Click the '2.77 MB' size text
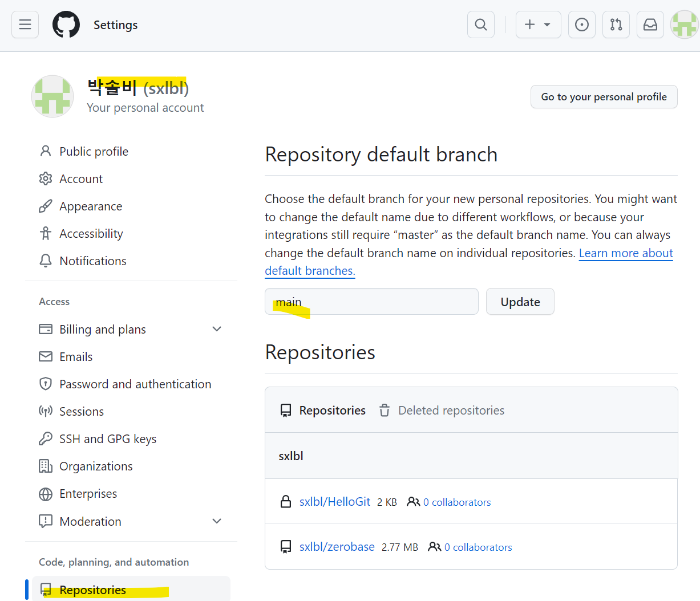The width and height of the screenshot is (700, 601). coord(400,547)
